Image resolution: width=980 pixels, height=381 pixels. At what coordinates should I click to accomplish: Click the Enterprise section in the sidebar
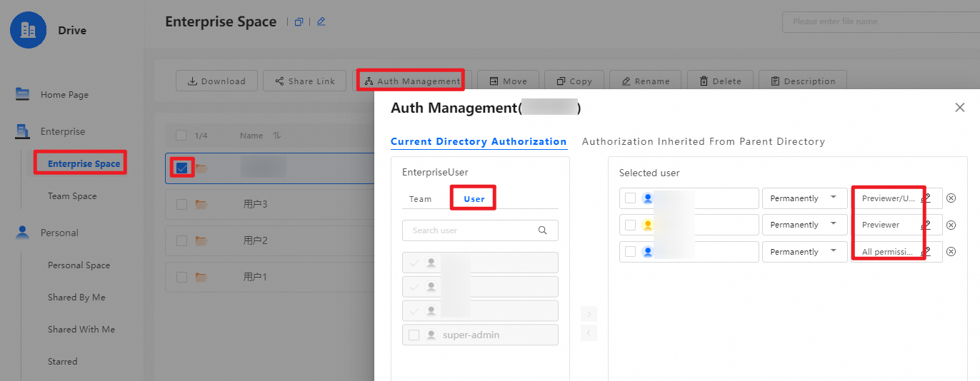point(63,131)
